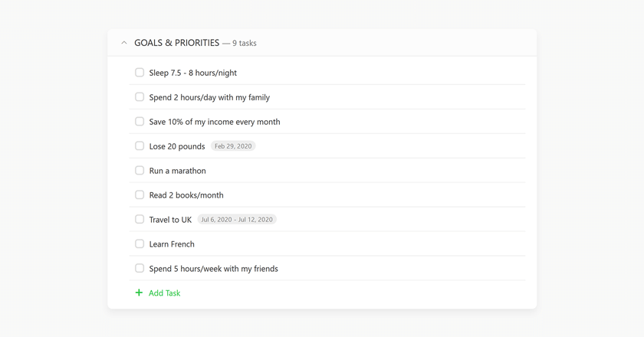Complete the Run a marathon checkbox

click(140, 170)
